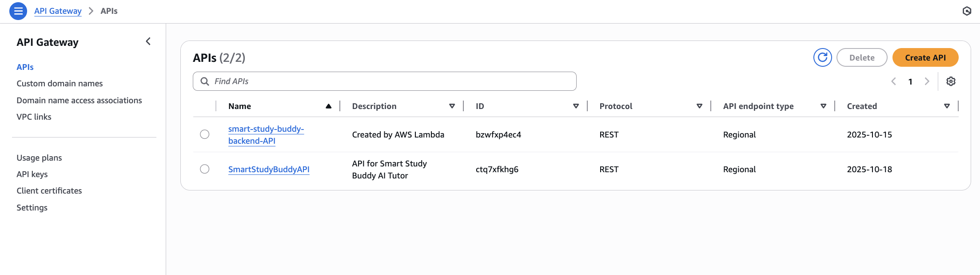Screen dimensions: 980x275
Task: Collapse the API Gateway side panel
Action: (148, 41)
